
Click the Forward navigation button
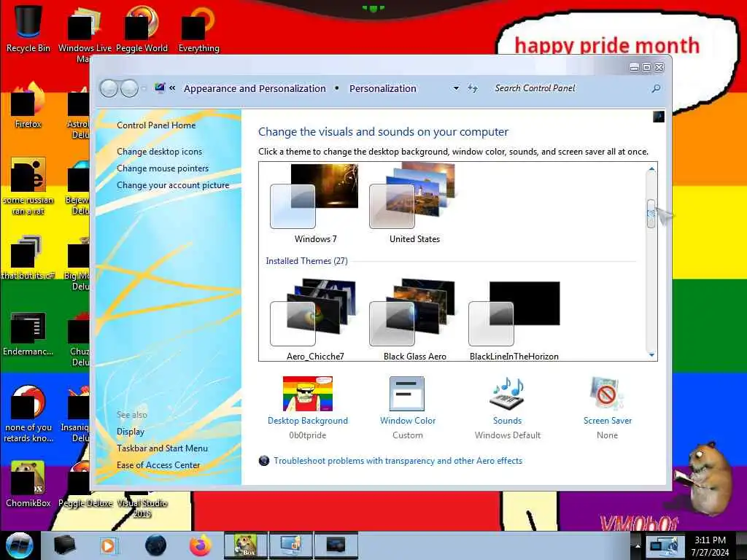[130, 88]
